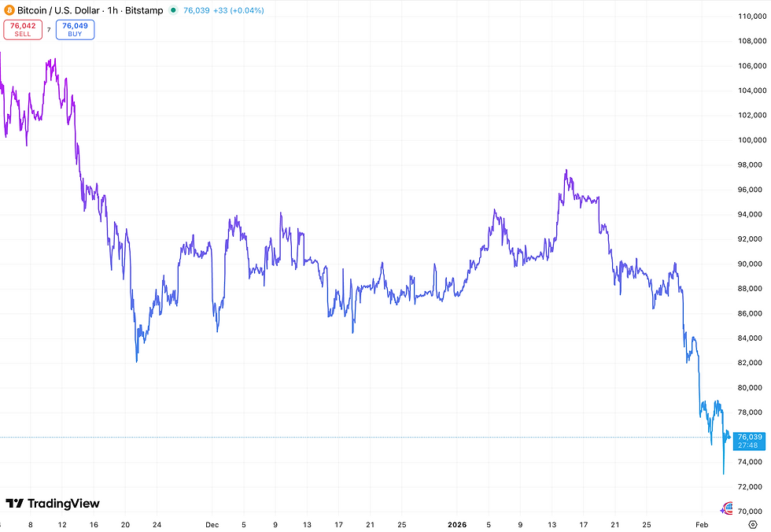771x532 pixels.
Task: Click the 94,000 price axis label
Action: point(751,214)
